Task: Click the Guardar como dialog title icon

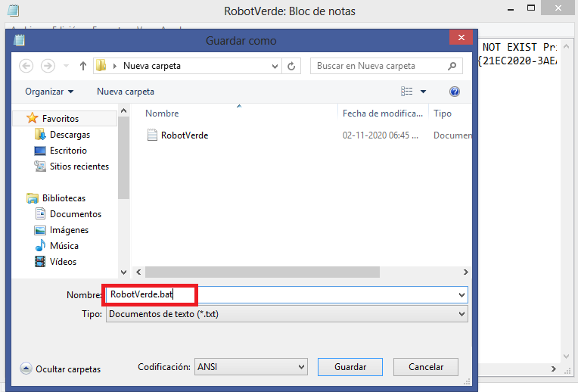Action: pyautogui.click(x=19, y=40)
